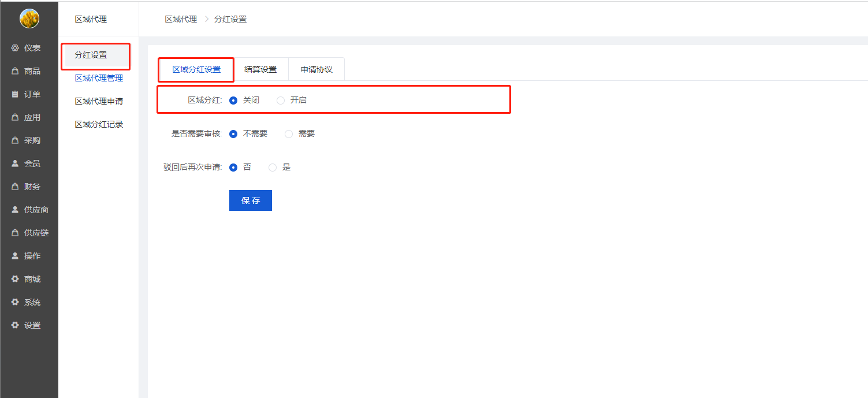The image size is (868, 398).
Task: Choose 不需要 for 是否需要审核
Action: tap(233, 134)
